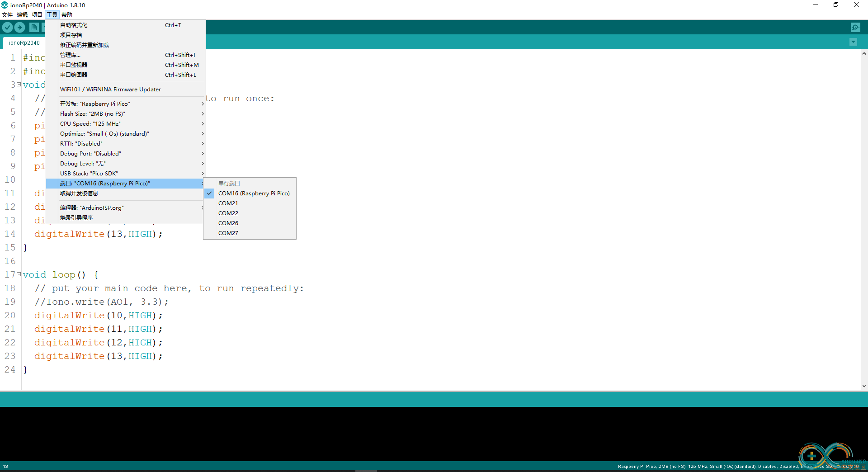Click the Upload arrow toolbar icon
The image size is (868, 472).
click(x=20, y=27)
